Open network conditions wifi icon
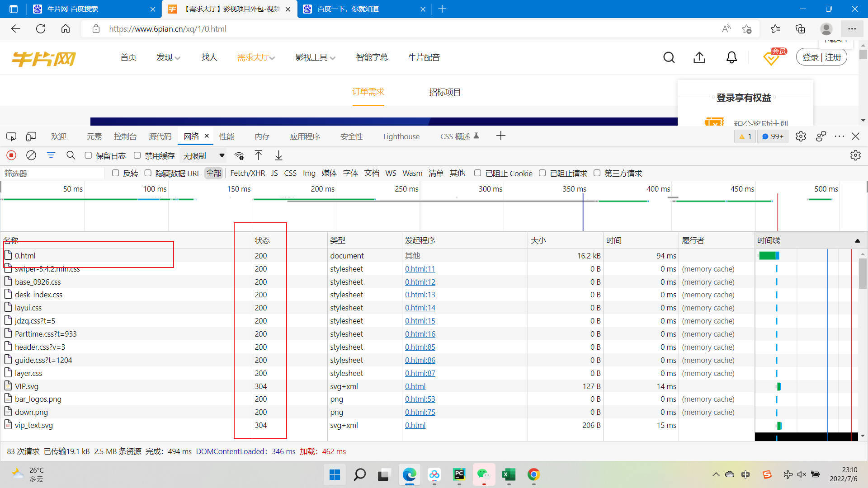This screenshot has height=488, width=868. 239,156
